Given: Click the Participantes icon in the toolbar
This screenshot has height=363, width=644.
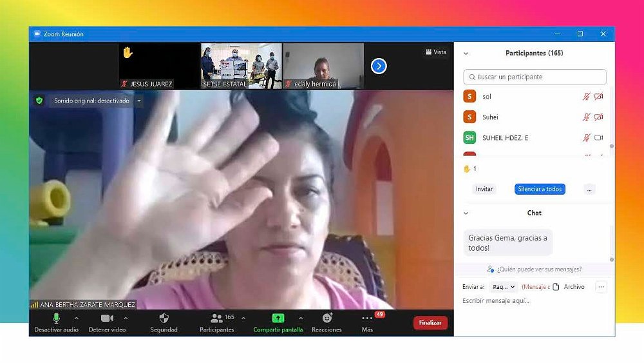Looking at the screenshot, I should coord(216,319).
